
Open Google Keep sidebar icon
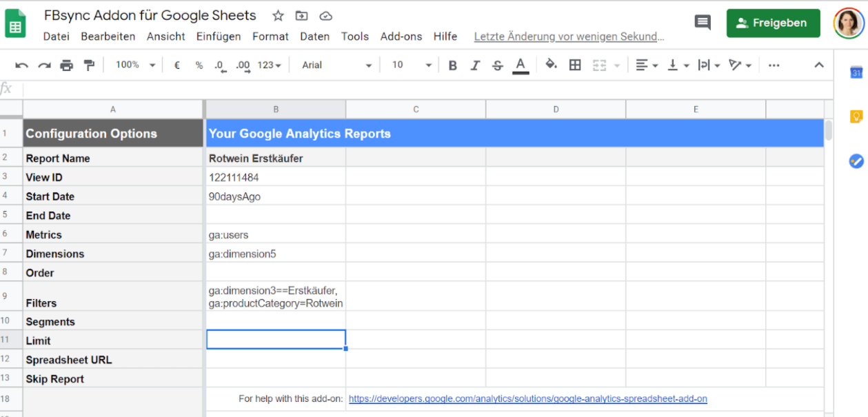[856, 116]
